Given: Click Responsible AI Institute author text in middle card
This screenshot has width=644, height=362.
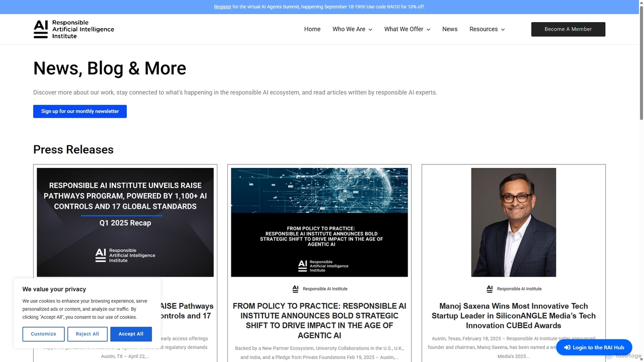Looking at the screenshot, I should tap(325, 289).
